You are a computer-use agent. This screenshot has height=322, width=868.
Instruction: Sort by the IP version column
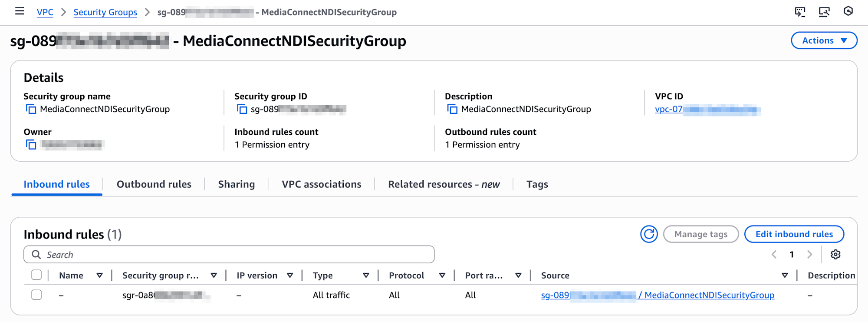point(290,276)
